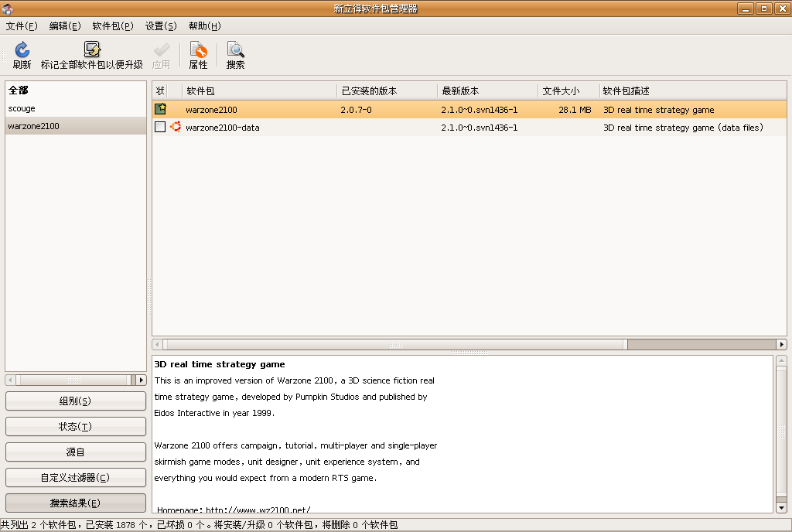Click the Ubuntu logo beside warzone2100-data
The width and height of the screenshot is (792, 532).
pos(176,127)
